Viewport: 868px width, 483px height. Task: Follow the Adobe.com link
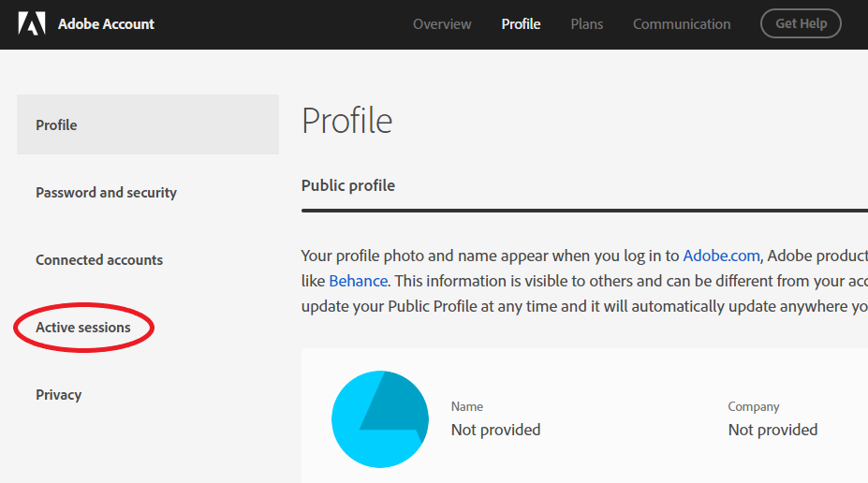coord(721,256)
